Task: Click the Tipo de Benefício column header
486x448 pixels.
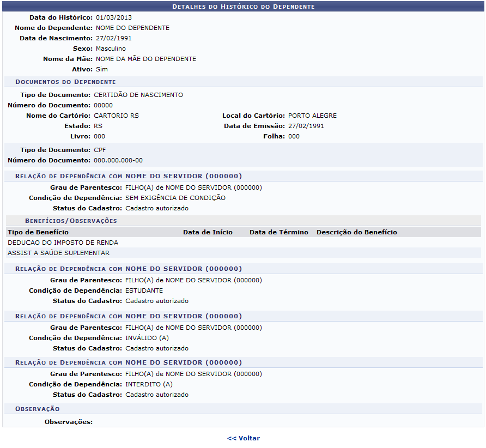Action: click(38, 232)
